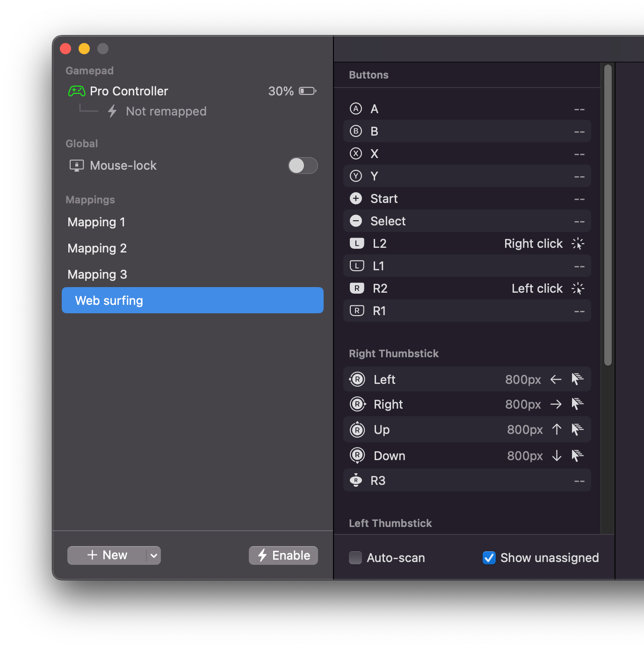Select the A button icon
Screen dimensions: 644x649
point(356,109)
